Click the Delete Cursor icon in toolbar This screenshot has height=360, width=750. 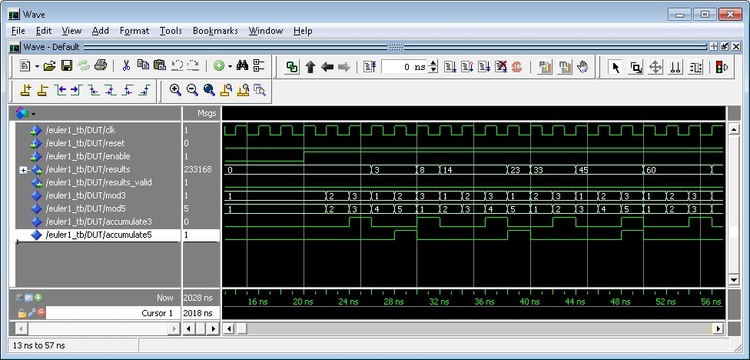[x=43, y=90]
